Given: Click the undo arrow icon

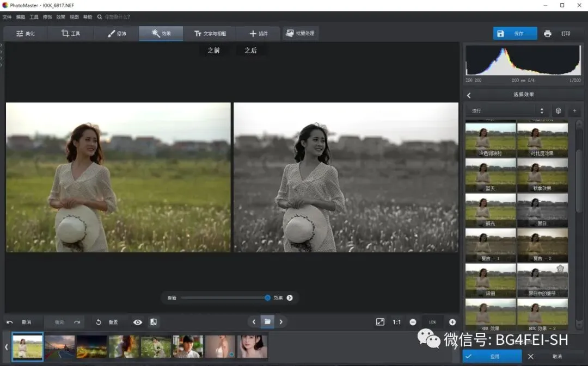Looking at the screenshot, I should [10, 322].
